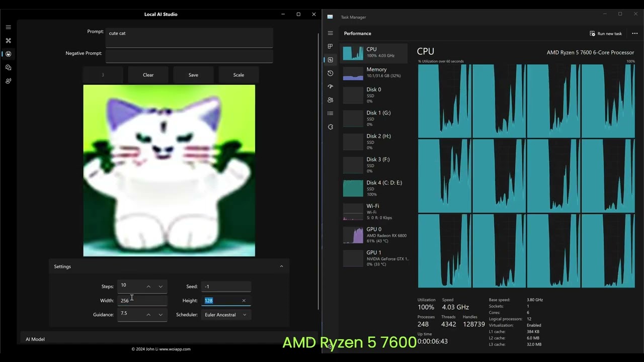Image resolution: width=644 pixels, height=362 pixels.
Task: Open the three-dot more options in Task Manager
Action: click(634, 34)
